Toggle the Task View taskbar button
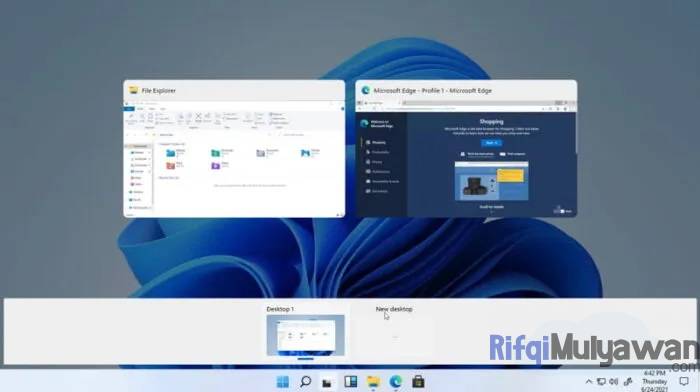 pos(327,382)
